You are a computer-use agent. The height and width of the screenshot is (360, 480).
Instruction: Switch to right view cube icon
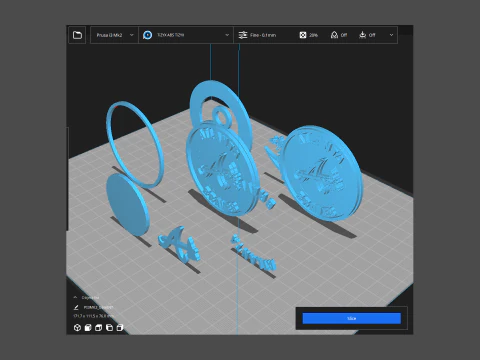coord(120,328)
